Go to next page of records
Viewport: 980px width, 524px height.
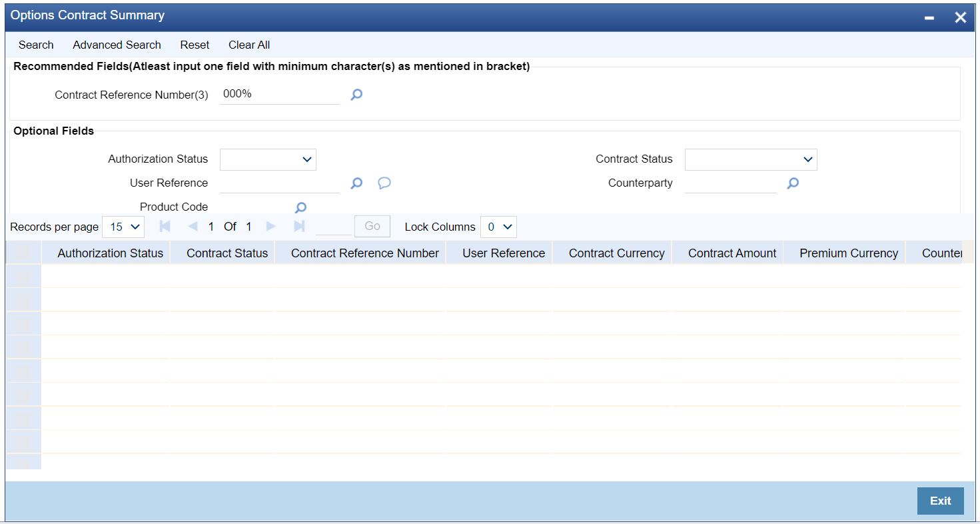270,227
